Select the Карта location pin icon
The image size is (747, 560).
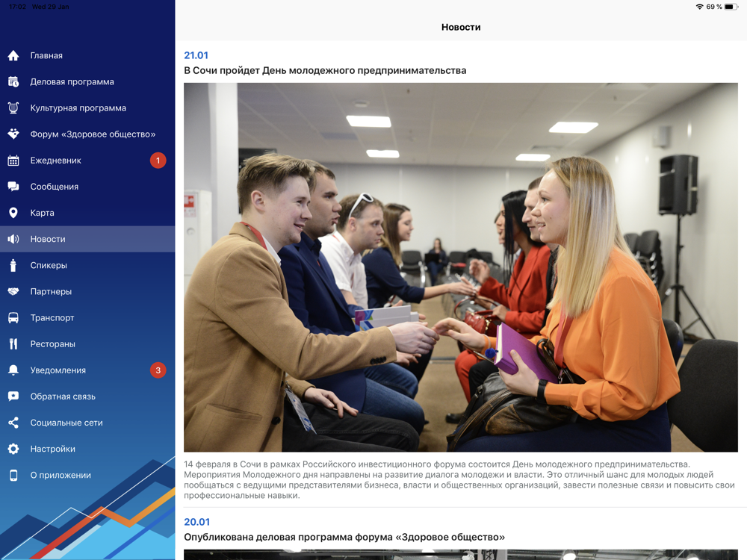(13, 213)
